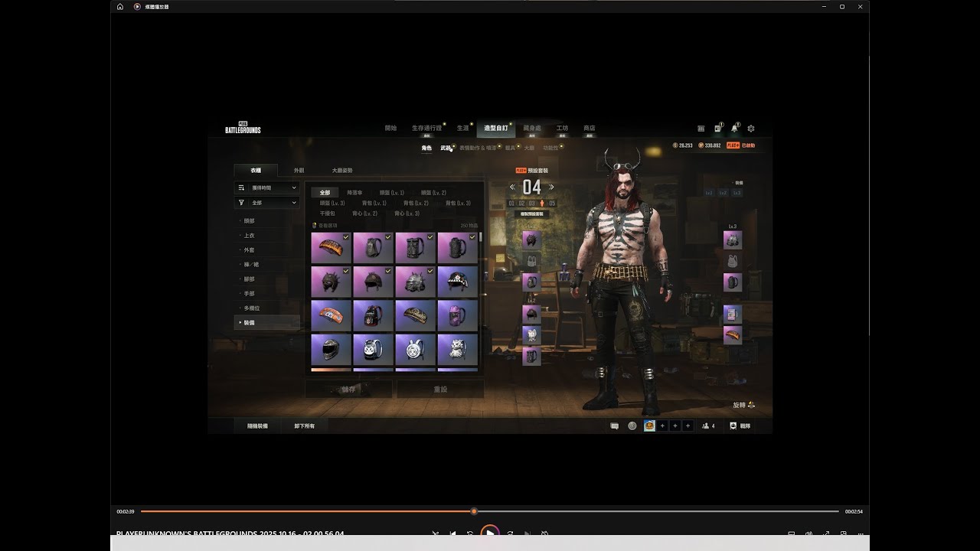980x551 pixels.
Task: Go to the previous preset with the left arrow
Action: click(x=512, y=187)
